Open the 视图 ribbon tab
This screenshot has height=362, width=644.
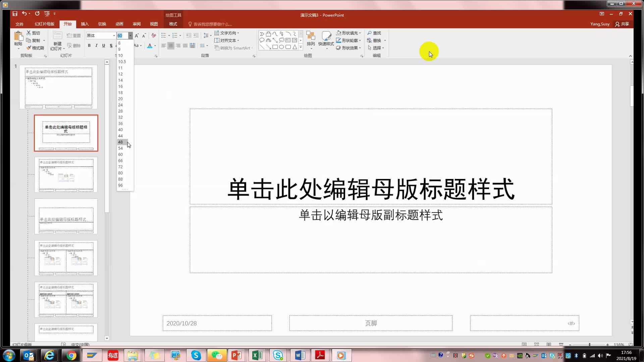click(154, 24)
